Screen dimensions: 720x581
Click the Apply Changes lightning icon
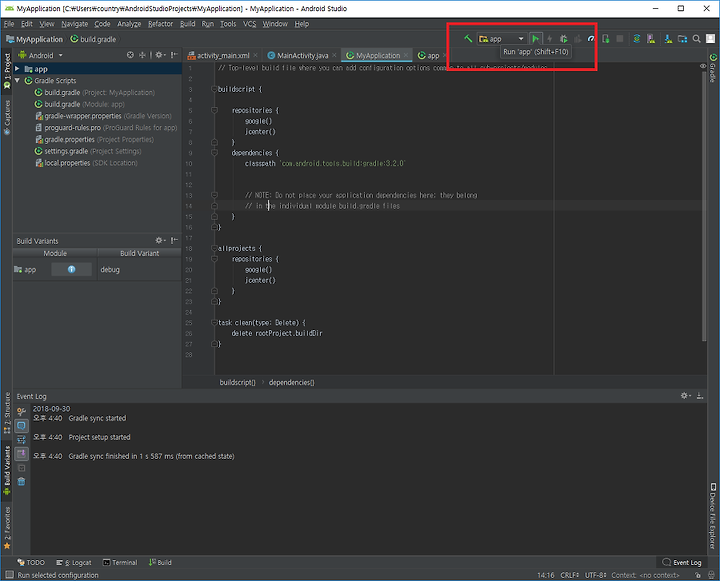550,39
